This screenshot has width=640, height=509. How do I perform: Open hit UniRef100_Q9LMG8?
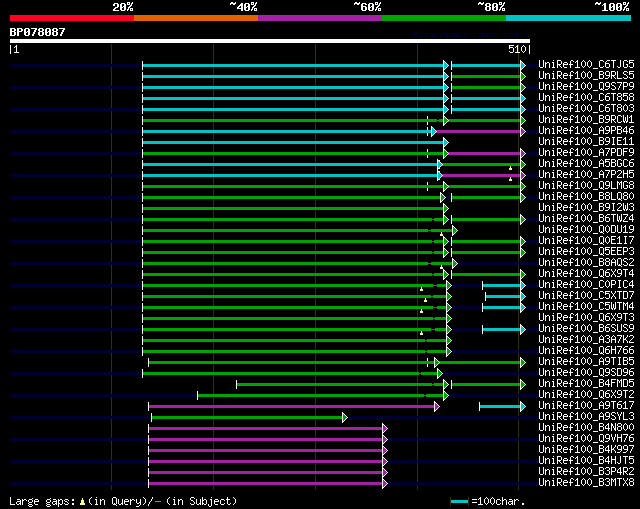coord(586,186)
